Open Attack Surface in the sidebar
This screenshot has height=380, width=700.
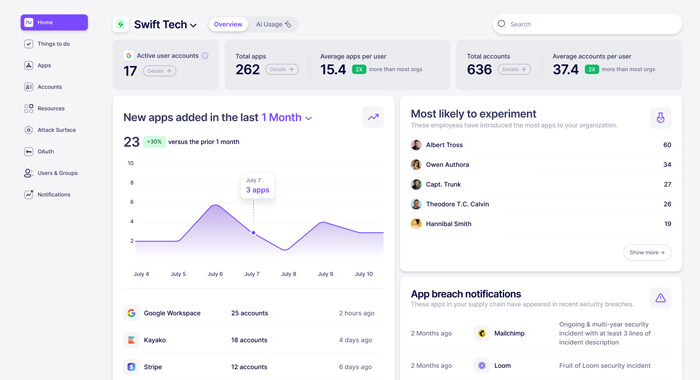tap(50, 130)
